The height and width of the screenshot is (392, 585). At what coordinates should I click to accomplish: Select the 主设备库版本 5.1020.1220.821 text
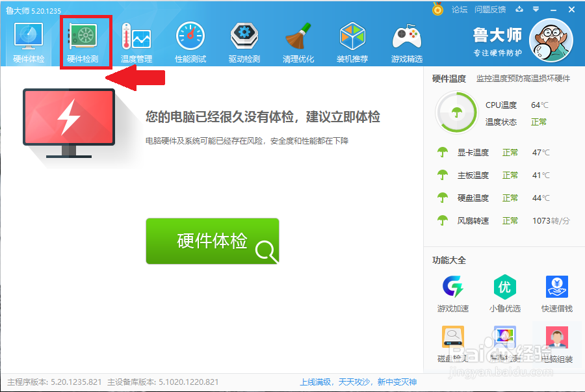163,382
